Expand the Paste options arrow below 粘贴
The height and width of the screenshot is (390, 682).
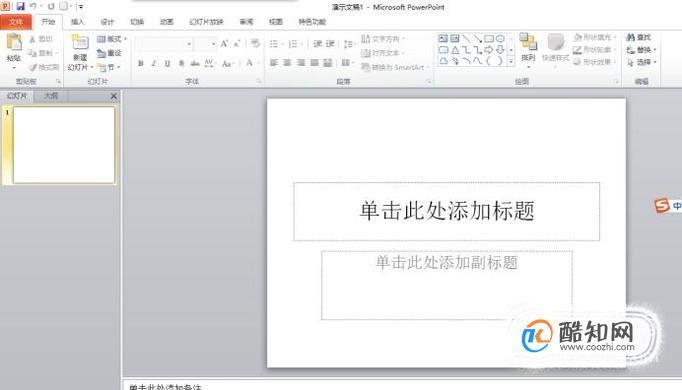click(14, 68)
